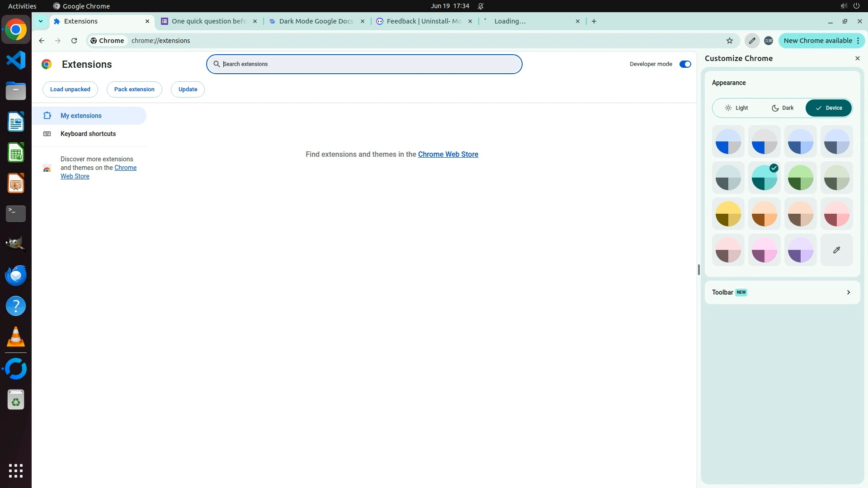Screen dimensions: 868x488
Task: Open the Chrome Web Store link in main area
Action: (x=448, y=155)
